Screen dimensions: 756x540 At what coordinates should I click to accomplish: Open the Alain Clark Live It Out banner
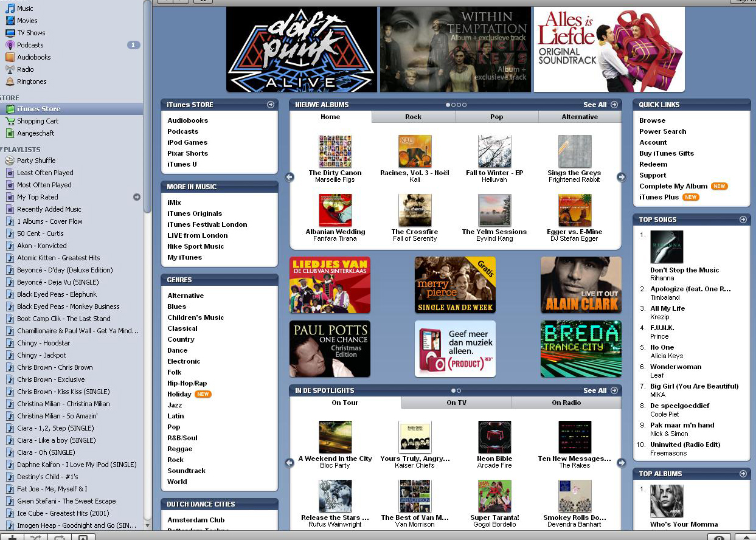coord(581,285)
